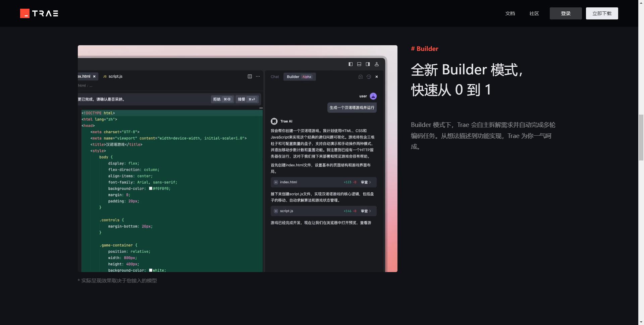The width and height of the screenshot is (644, 325).
Task: Click the 立即下载 download button
Action: tap(602, 13)
